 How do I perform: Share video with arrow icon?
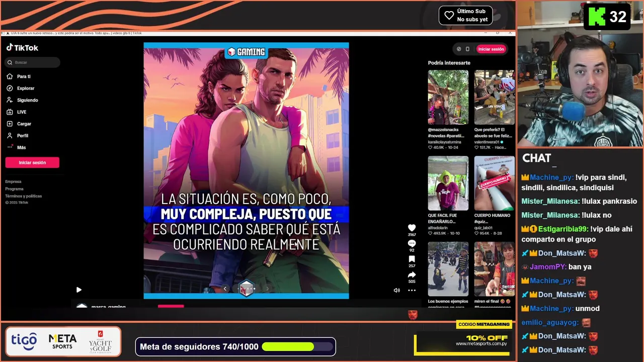tap(412, 275)
